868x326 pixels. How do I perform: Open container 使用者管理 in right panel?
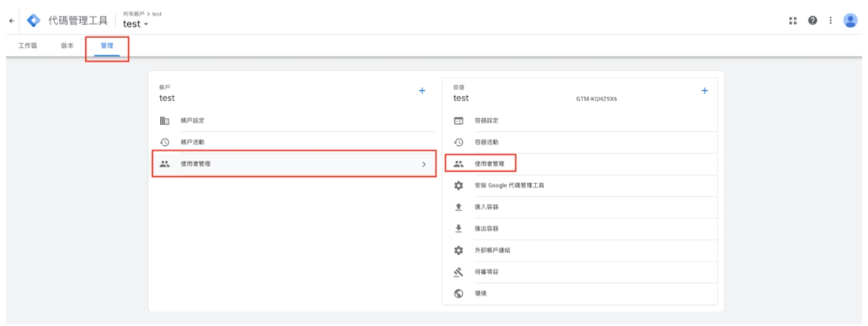488,163
